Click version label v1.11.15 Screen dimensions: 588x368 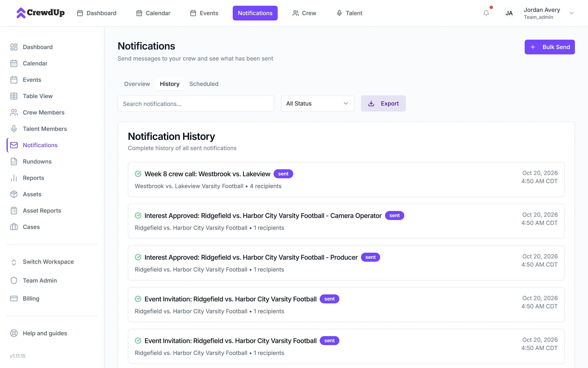pyautogui.click(x=18, y=356)
